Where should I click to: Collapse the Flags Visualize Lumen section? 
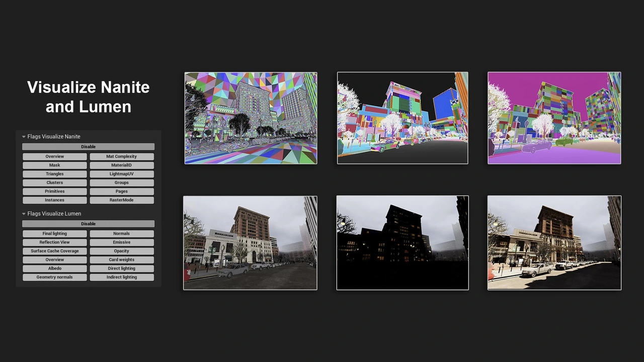tap(24, 214)
